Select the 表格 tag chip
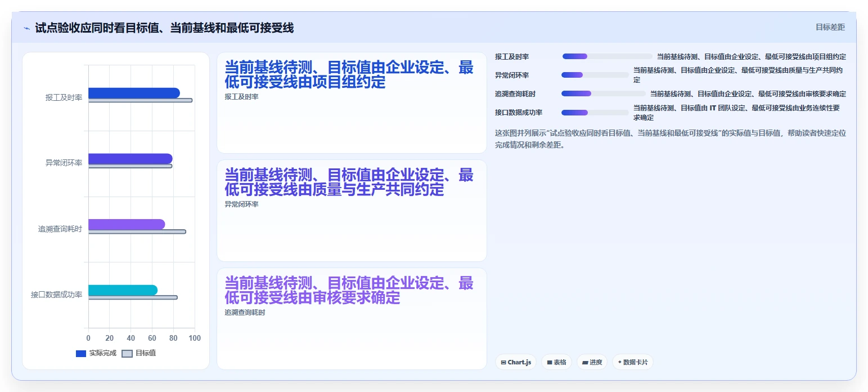The height and width of the screenshot is (392, 868). pos(556,362)
